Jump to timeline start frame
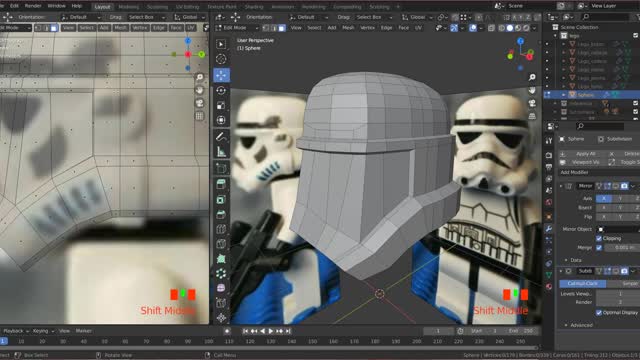640x360 pixels. tap(245, 331)
